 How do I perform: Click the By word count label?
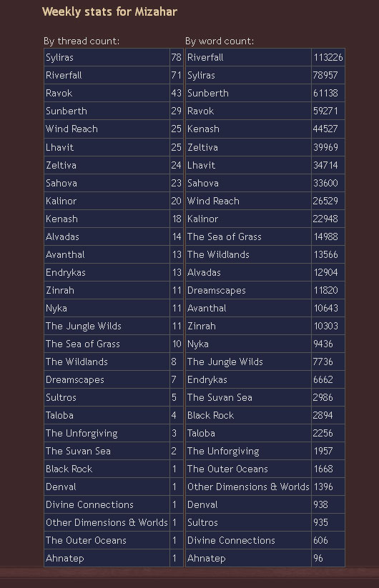click(x=220, y=41)
